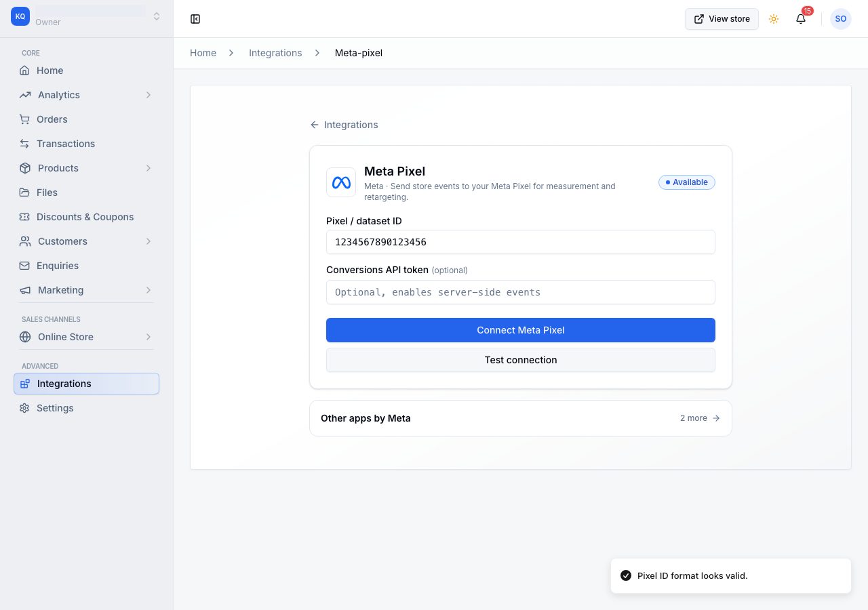Image resolution: width=868 pixels, height=610 pixels.
Task: Open Orders in the sidebar
Action: pos(86,119)
